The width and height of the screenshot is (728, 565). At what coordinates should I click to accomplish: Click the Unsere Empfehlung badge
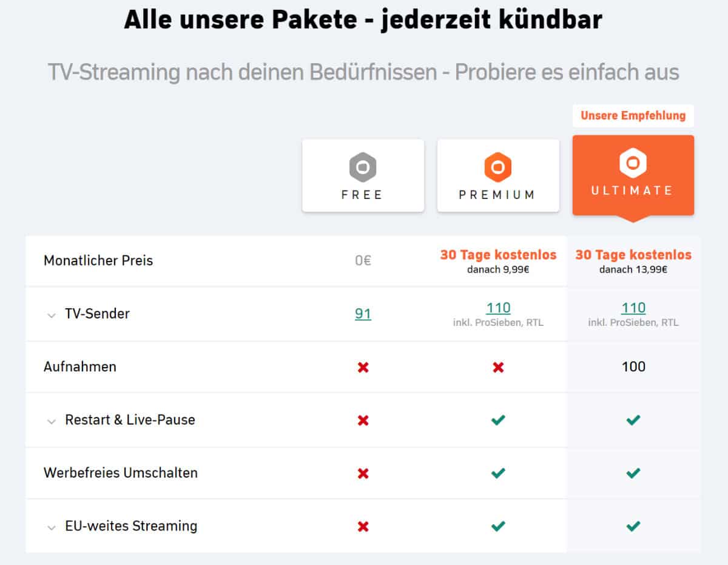pos(633,115)
